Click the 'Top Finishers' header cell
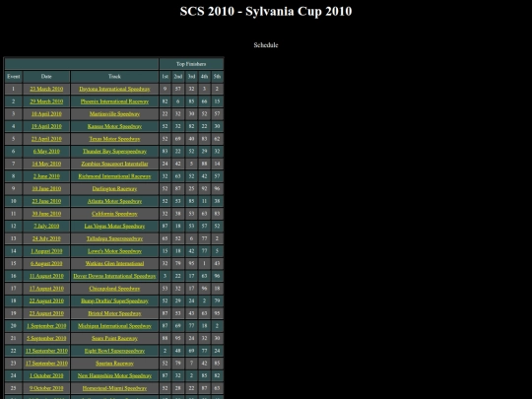The image size is (532, 399). pos(191,64)
